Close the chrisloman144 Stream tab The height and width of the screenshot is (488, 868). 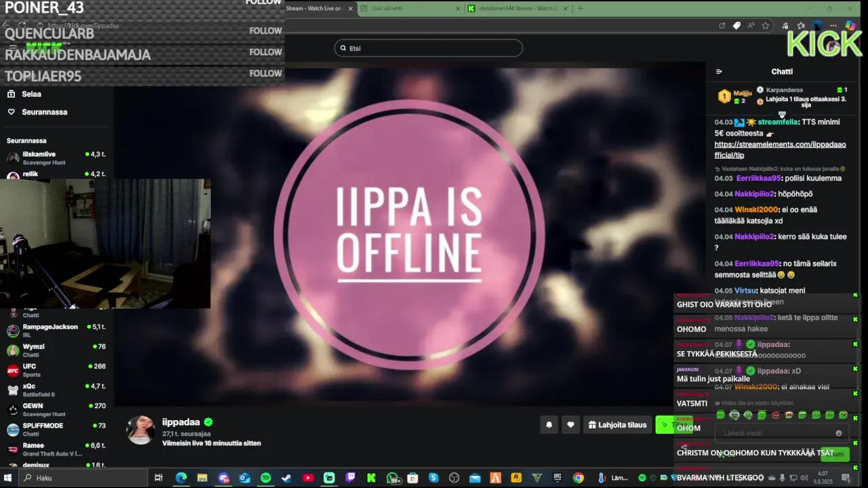566,8
